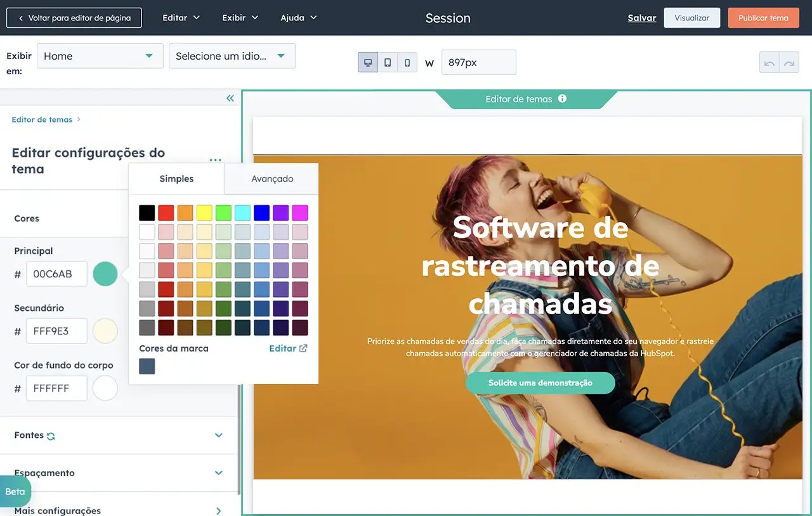This screenshot has height=516, width=812.
Task: Select the black color swatch
Action: (147, 213)
